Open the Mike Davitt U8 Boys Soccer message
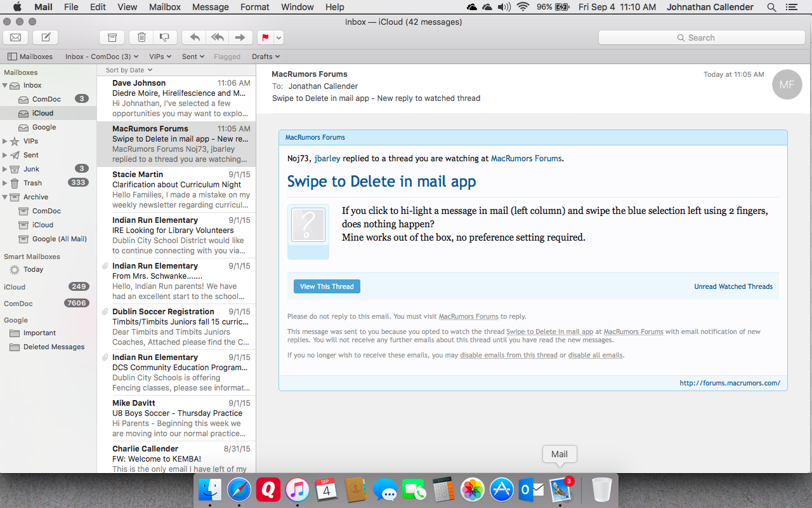 (176, 418)
